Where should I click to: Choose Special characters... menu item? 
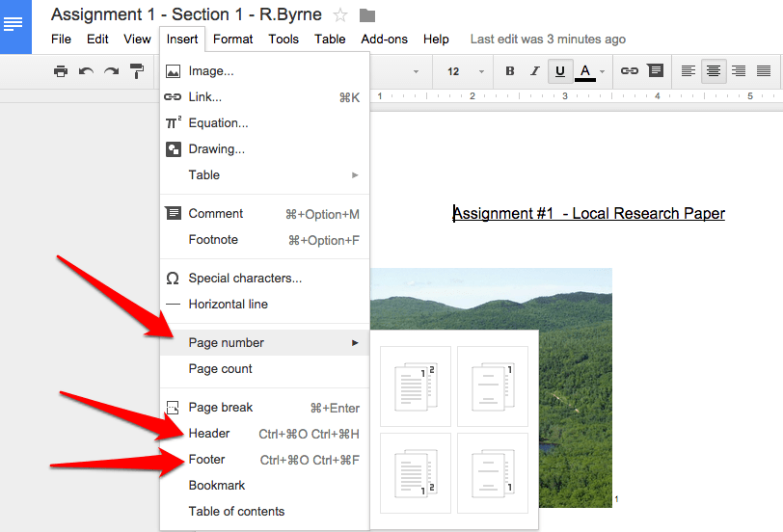[x=264, y=278]
